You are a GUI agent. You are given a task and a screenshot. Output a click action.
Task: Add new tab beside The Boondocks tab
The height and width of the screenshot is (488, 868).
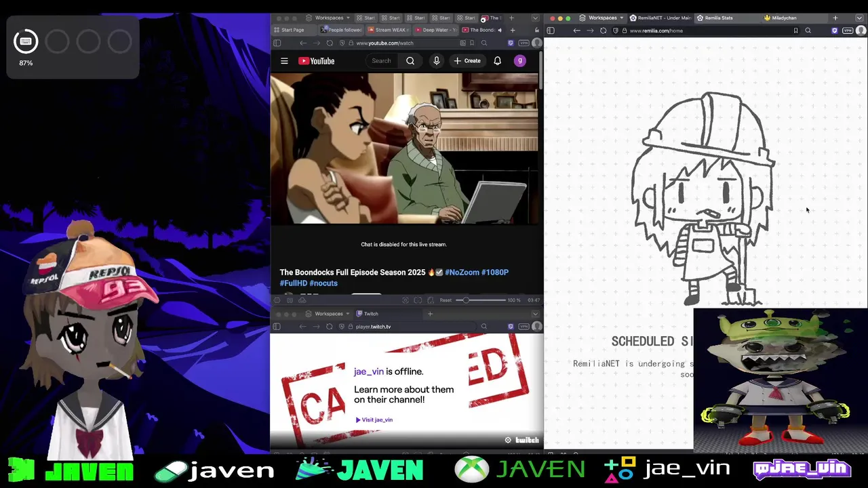tap(512, 30)
